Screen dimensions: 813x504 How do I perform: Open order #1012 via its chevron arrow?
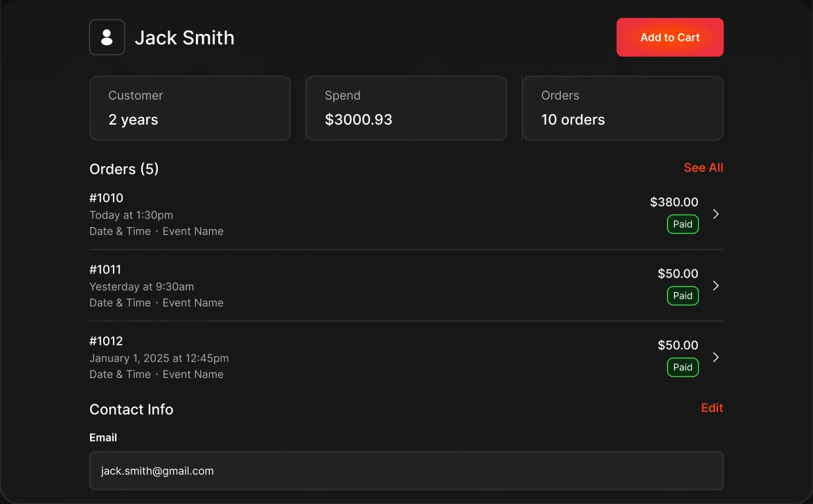click(715, 357)
